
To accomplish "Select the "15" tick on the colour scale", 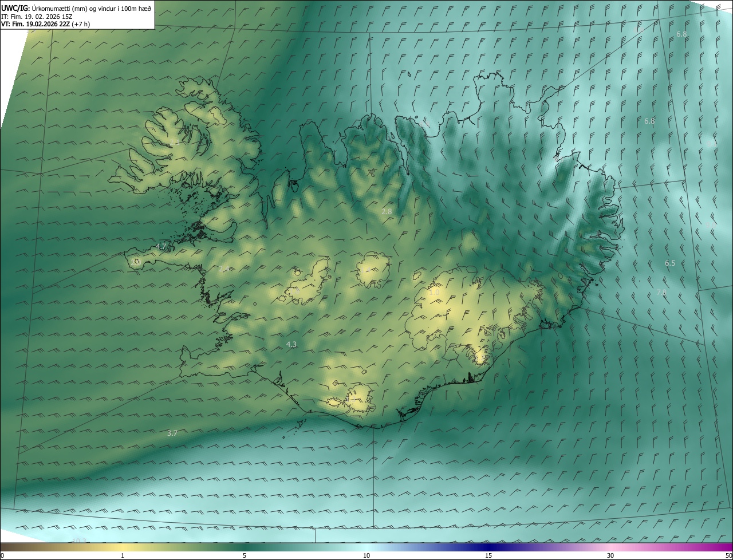I will tap(488, 555).
